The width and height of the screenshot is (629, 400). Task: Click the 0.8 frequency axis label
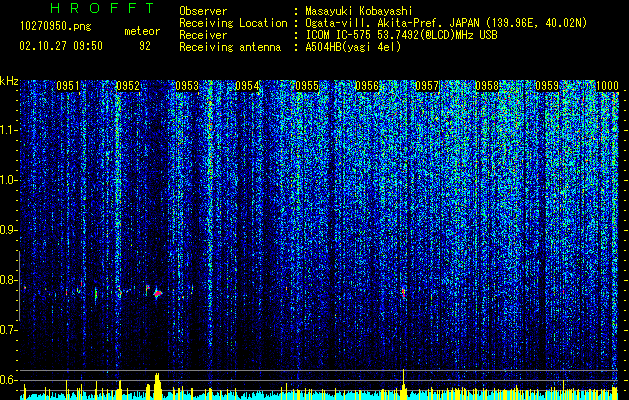coord(9,280)
